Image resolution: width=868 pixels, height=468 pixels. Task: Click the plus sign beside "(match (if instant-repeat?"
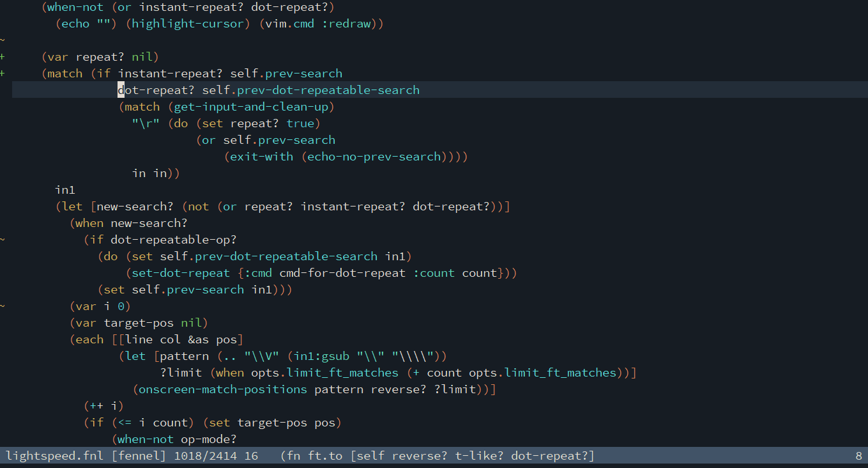(x=3, y=74)
